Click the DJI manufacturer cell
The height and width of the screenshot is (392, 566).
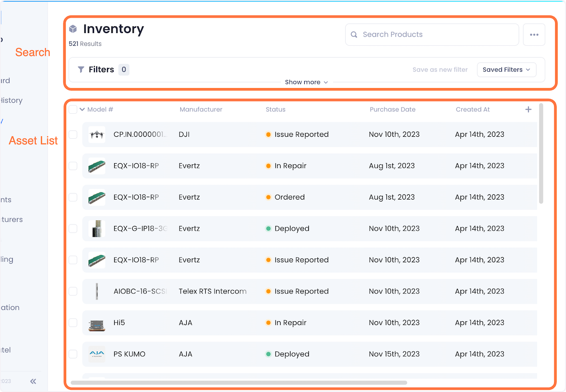click(x=184, y=134)
